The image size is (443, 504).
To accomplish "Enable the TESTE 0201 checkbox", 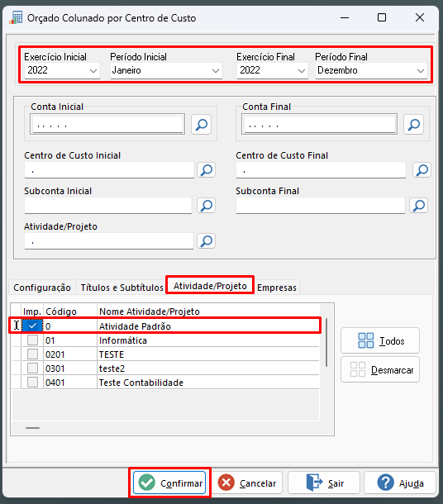I will (x=32, y=354).
